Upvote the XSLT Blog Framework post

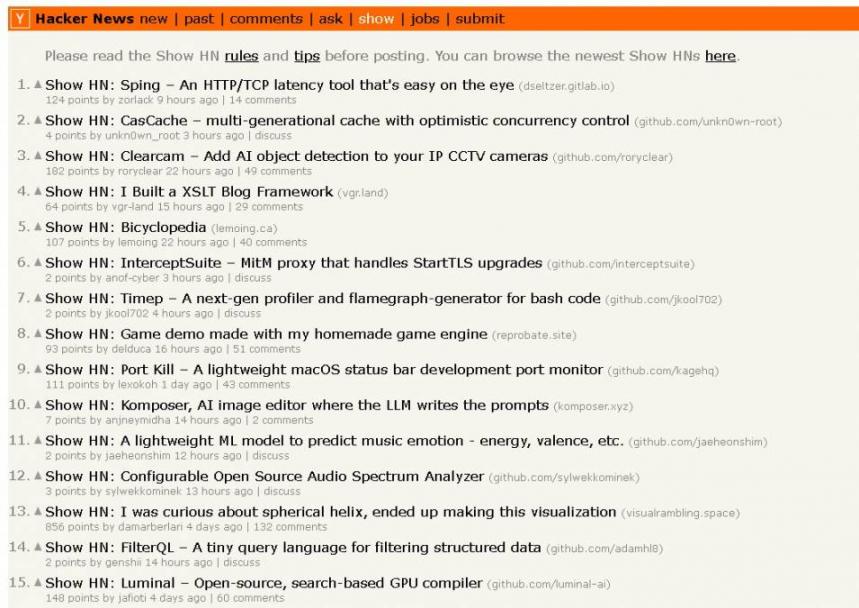pos(38,192)
